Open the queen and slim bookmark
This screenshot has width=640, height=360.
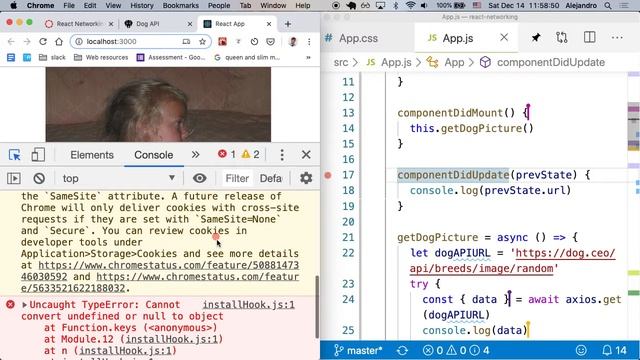coord(247,57)
